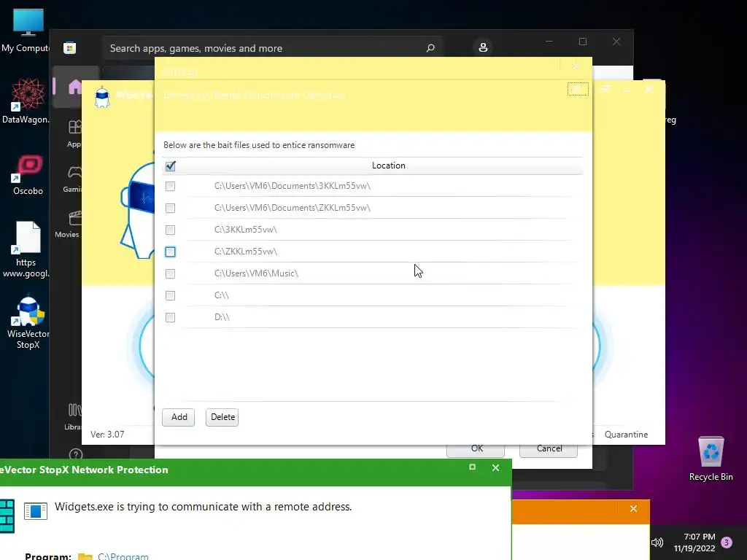Viewport: 747px width, 560px height.
Task: Open Help in Microsoft Store sidebar
Action: tap(76, 455)
